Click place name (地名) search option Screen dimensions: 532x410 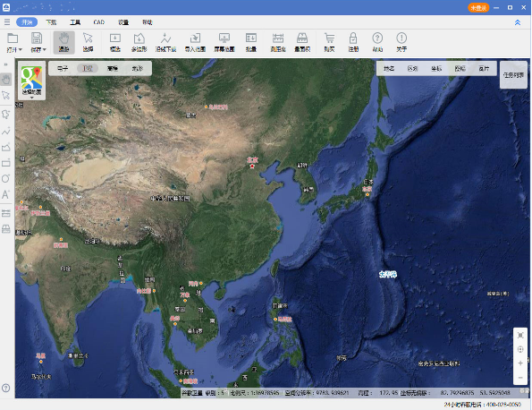coord(389,69)
